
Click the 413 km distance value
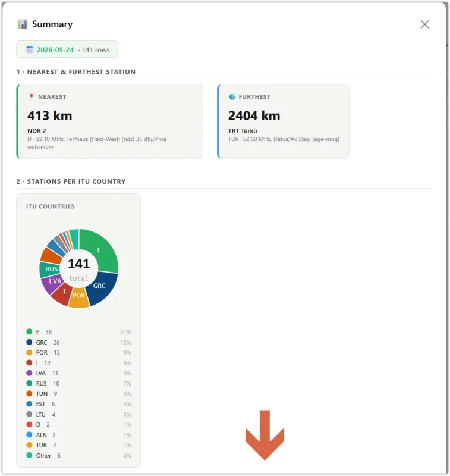pos(50,115)
